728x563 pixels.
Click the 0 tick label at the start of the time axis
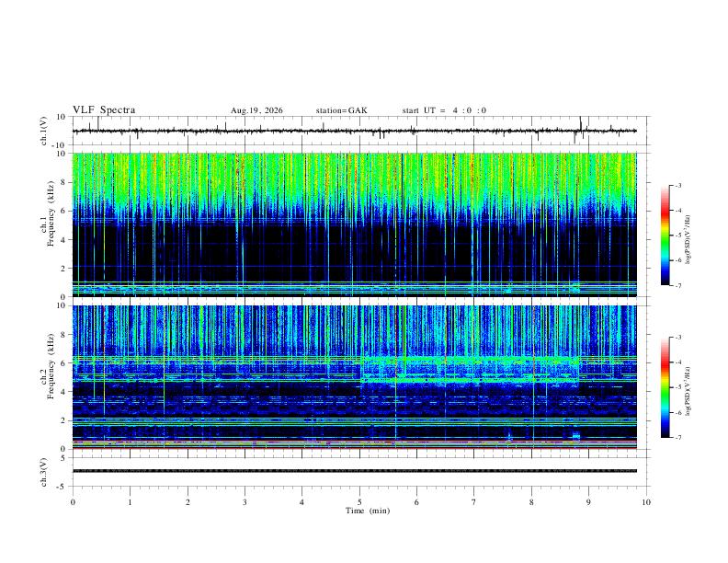[x=73, y=502]
